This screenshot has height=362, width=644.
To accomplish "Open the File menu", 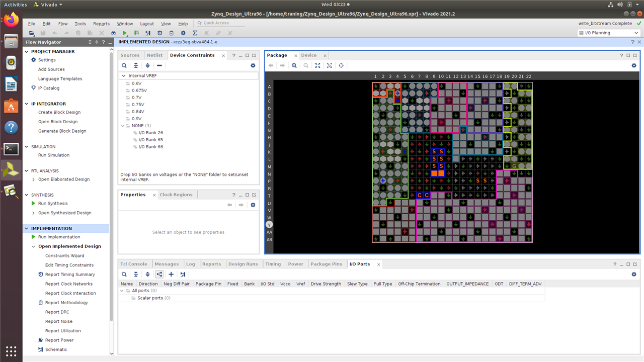I will pyautogui.click(x=31, y=24).
